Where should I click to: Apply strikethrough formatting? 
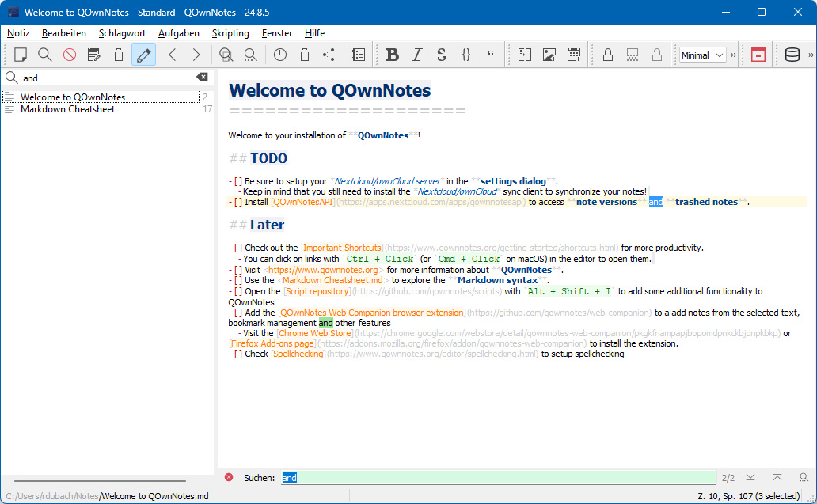(x=441, y=55)
